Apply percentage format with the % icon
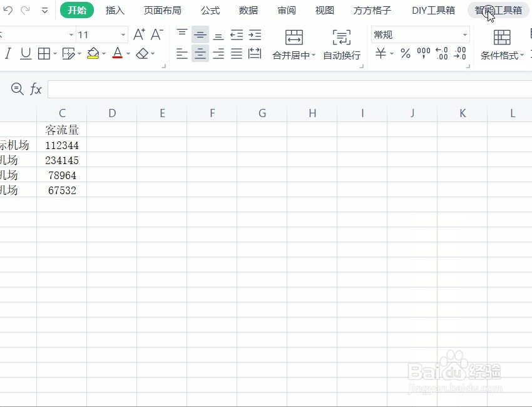 click(x=405, y=54)
